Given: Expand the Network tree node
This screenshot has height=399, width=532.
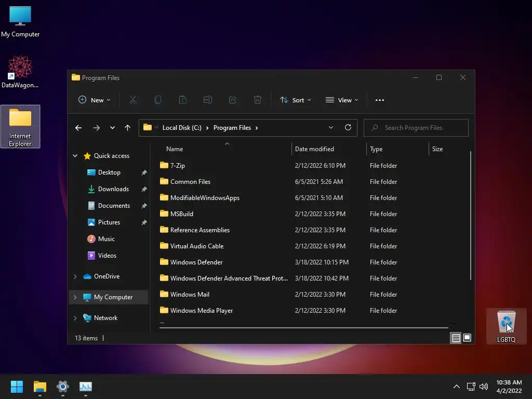Looking at the screenshot, I should 75,318.
